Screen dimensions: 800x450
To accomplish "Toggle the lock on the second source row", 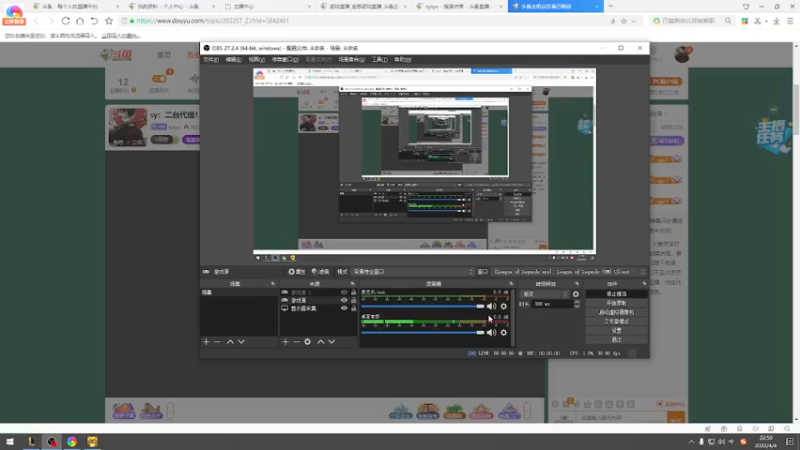I will pyautogui.click(x=354, y=300).
